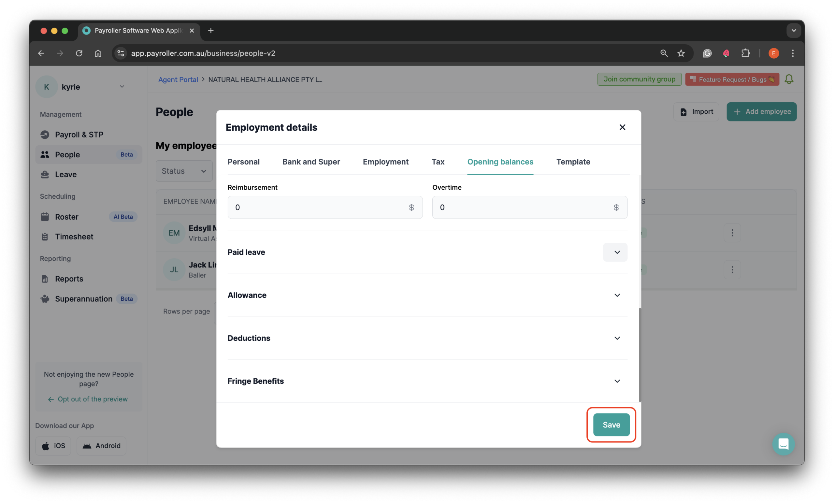Open the Reports section
This screenshot has height=504, width=834.
tap(69, 279)
